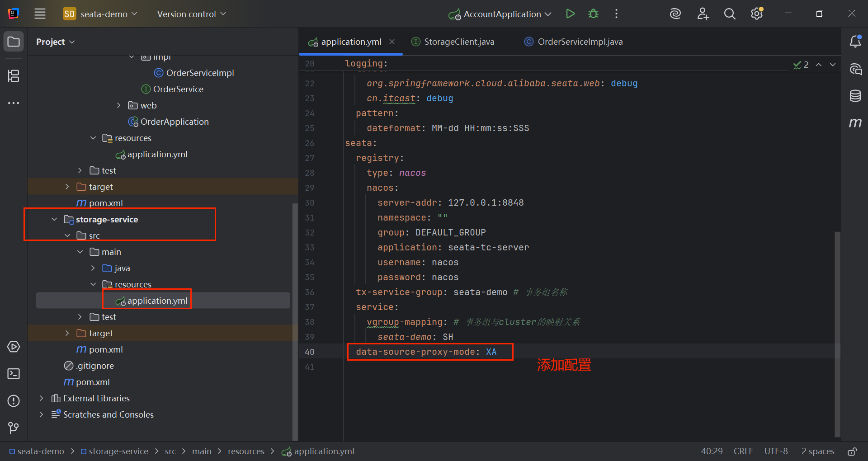Open the More Actions vertical dots menu
The image size is (868, 461).
tap(616, 14)
